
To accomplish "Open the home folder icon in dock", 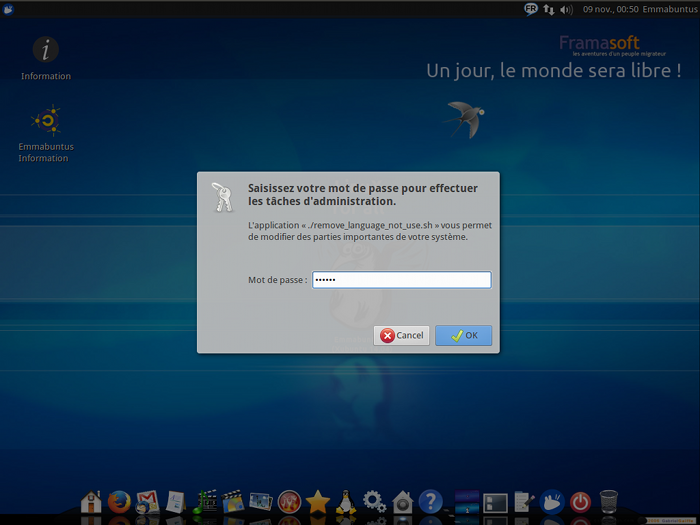I will click(92, 501).
